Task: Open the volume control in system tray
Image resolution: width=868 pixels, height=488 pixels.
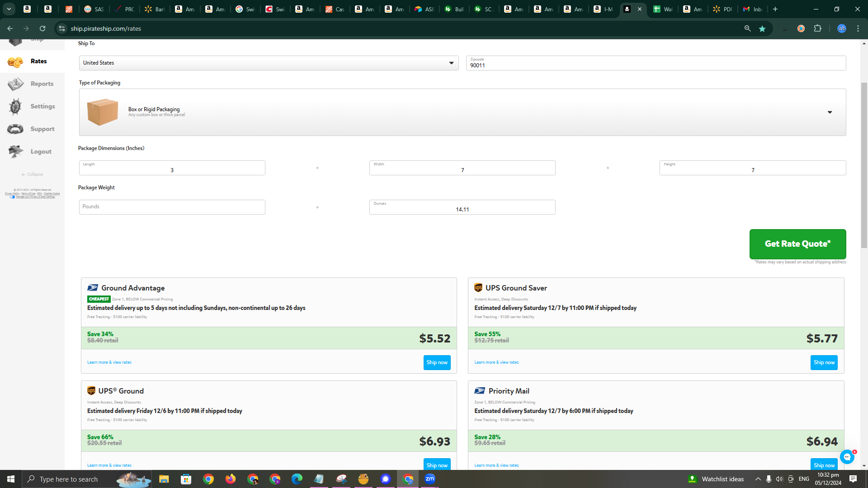Action: click(x=779, y=479)
